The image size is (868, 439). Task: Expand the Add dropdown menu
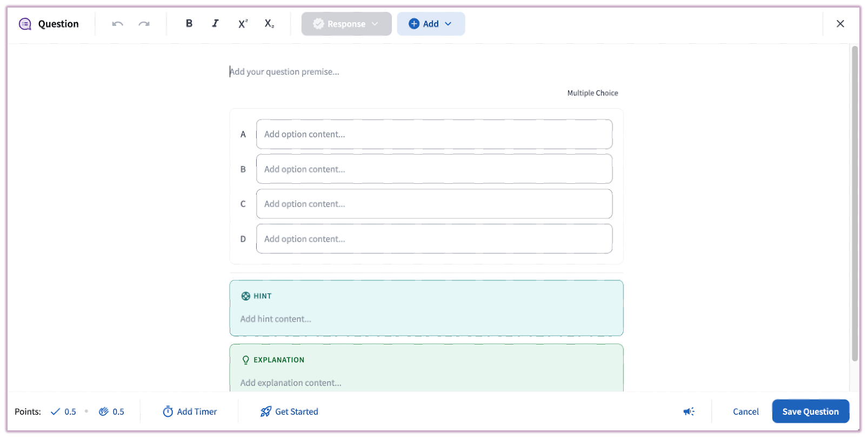(x=431, y=23)
